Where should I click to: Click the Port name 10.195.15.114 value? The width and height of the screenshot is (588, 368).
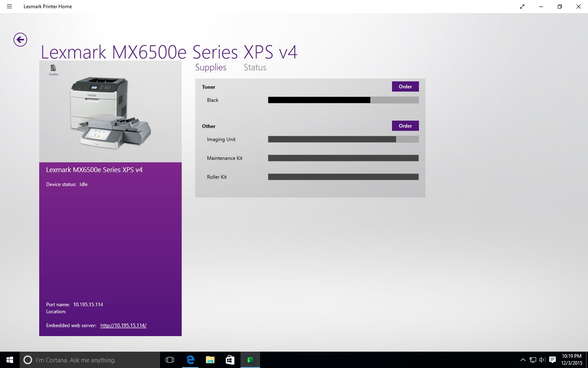pos(88,305)
